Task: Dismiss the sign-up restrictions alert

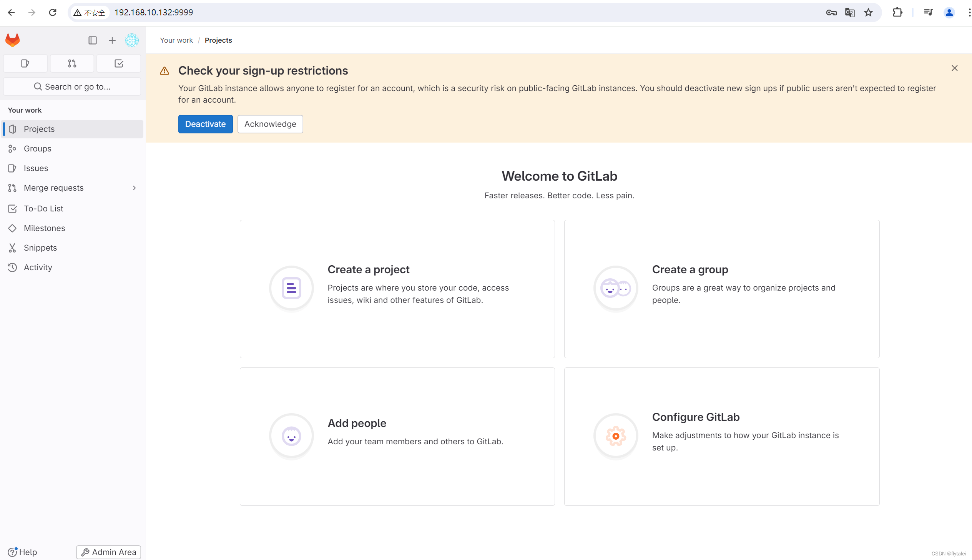Action: 954,68
